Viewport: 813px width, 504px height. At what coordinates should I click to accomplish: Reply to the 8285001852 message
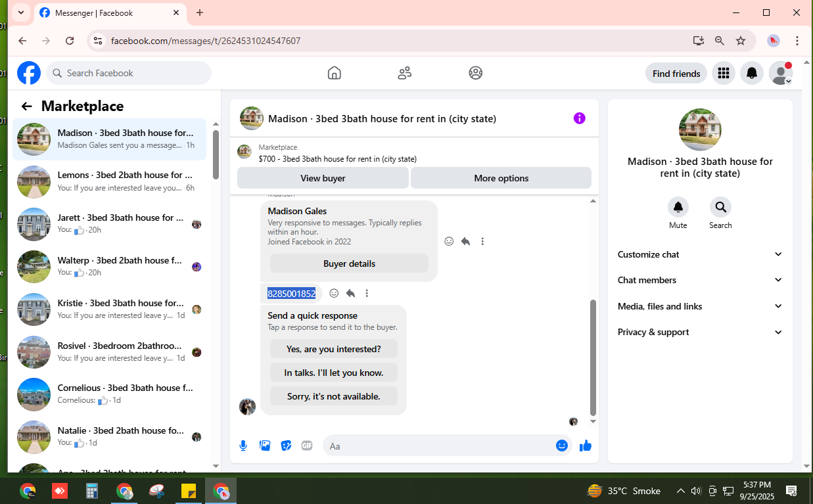pos(350,293)
